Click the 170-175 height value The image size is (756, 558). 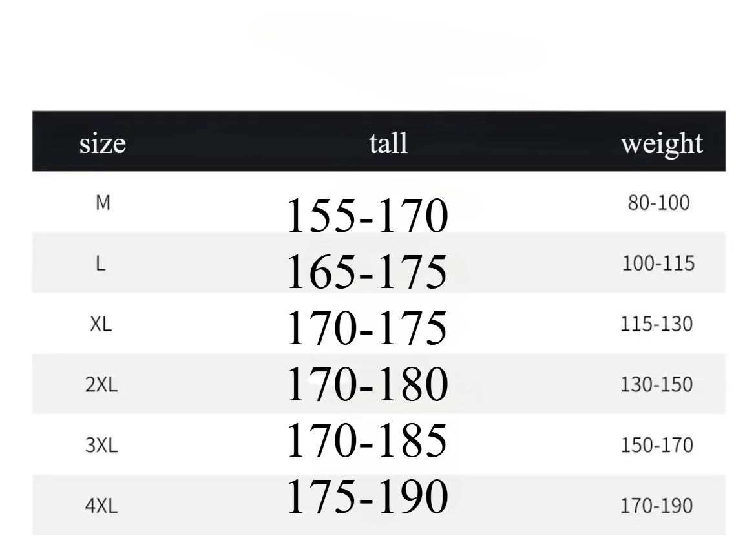[x=366, y=327]
